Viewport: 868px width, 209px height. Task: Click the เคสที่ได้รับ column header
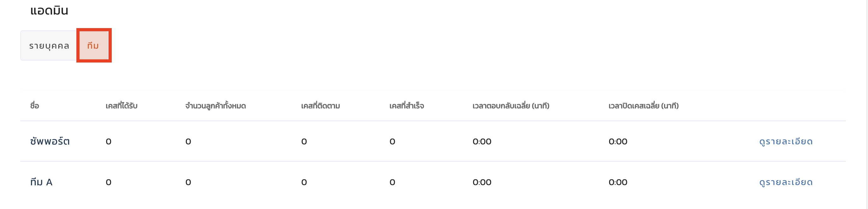(x=121, y=106)
